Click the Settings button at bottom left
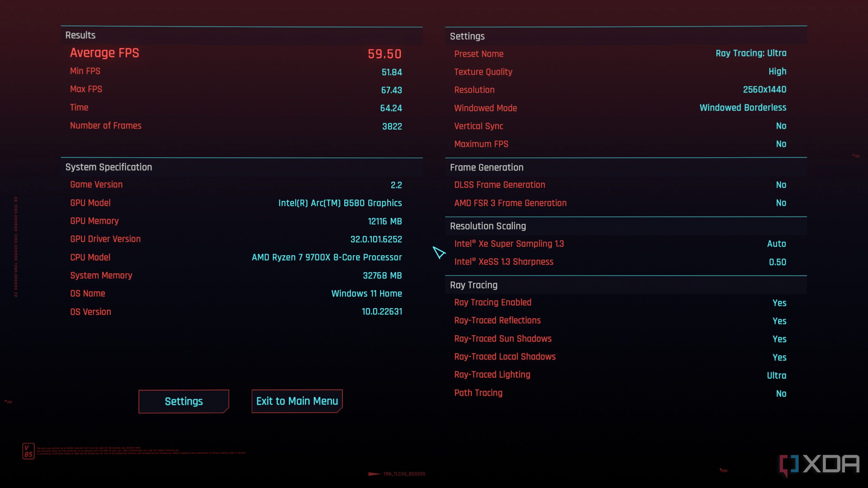Screen dimensions: 868x488 click(x=184, y=401)
